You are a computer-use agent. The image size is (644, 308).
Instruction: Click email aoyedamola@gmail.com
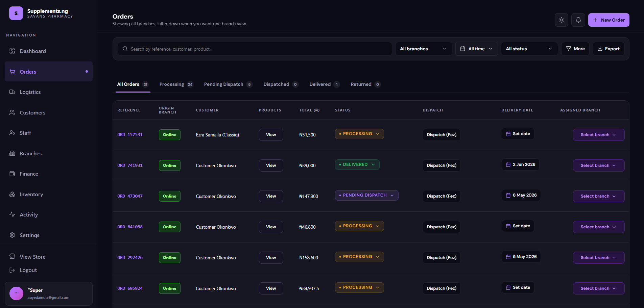(48, 298)
